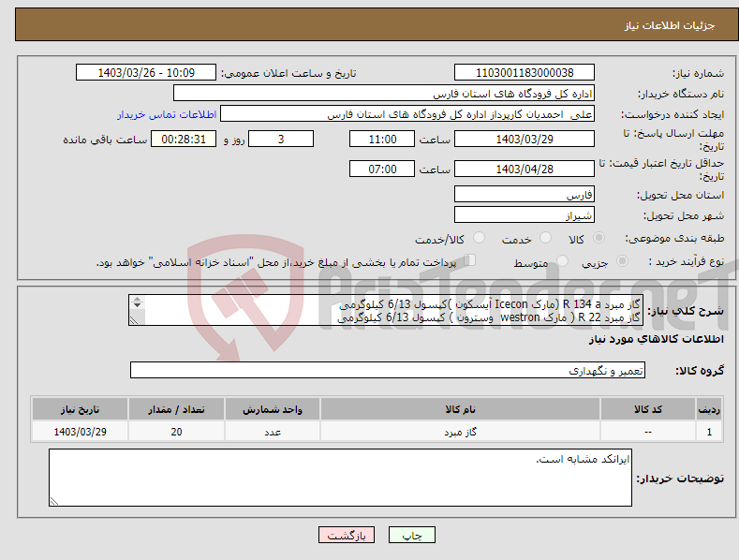Click the تاریخ نیاز column header
The height and width of the screenshot is (560, 739).
pos(81,409)
